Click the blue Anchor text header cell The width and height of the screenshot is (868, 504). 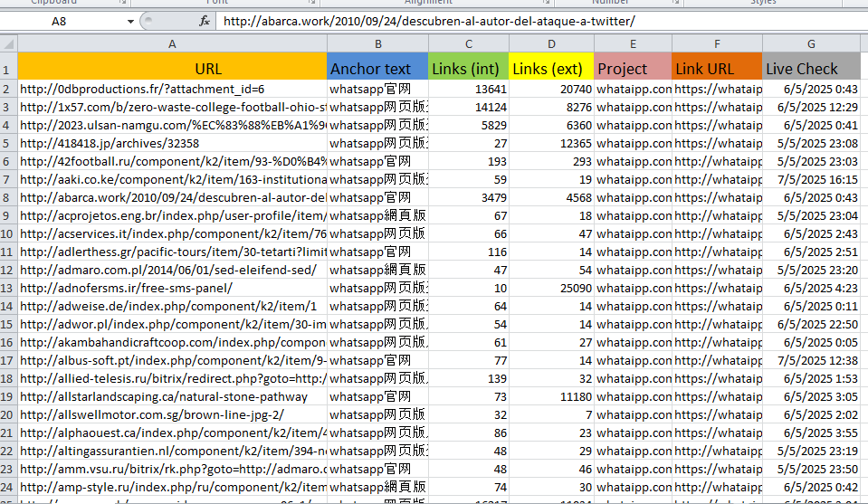377,66
